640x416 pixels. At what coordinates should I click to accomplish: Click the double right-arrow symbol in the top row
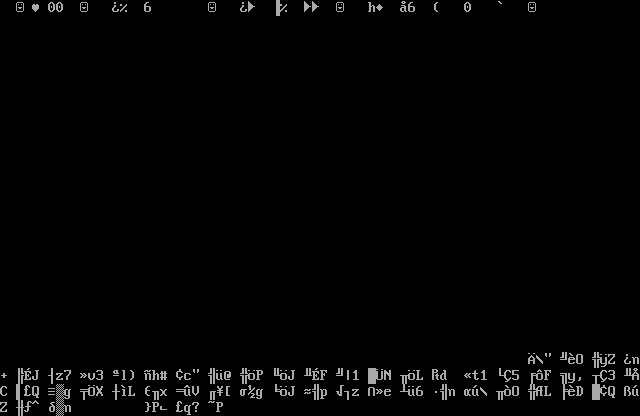pos(311,8)
